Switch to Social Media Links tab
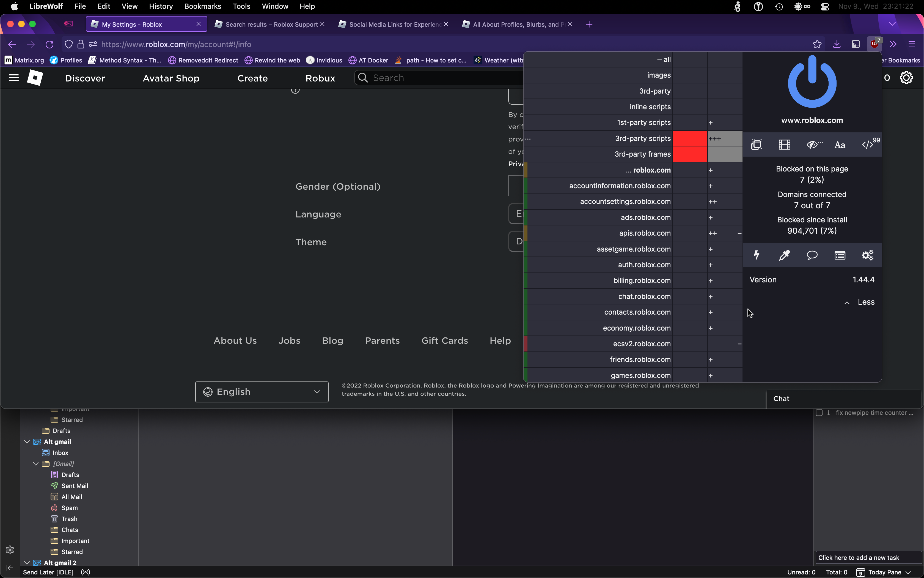Viewport: 924px width, 578px height. pos(393,24)
